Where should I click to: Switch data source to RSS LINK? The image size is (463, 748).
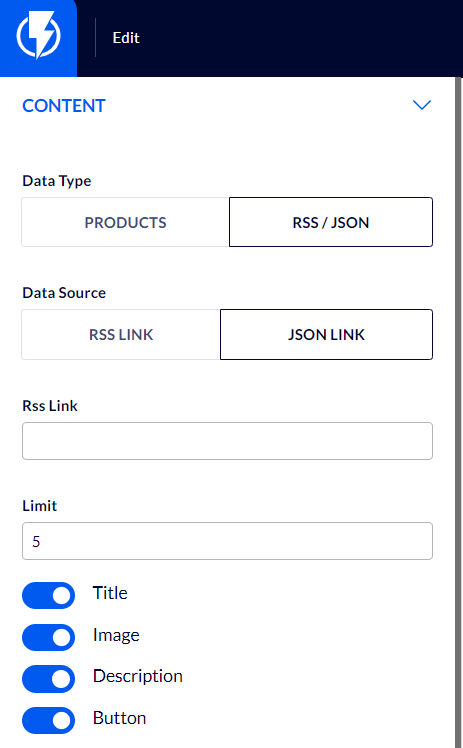[x=121, y=334]
